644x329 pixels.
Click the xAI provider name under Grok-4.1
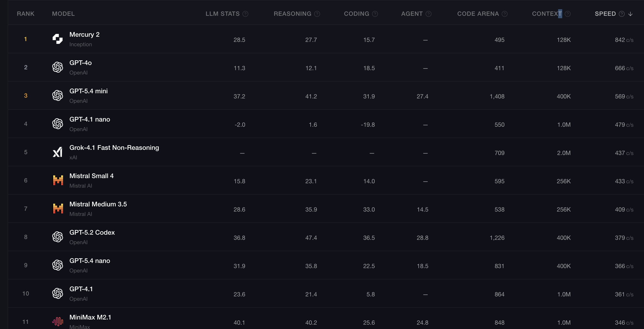[73, 157]
